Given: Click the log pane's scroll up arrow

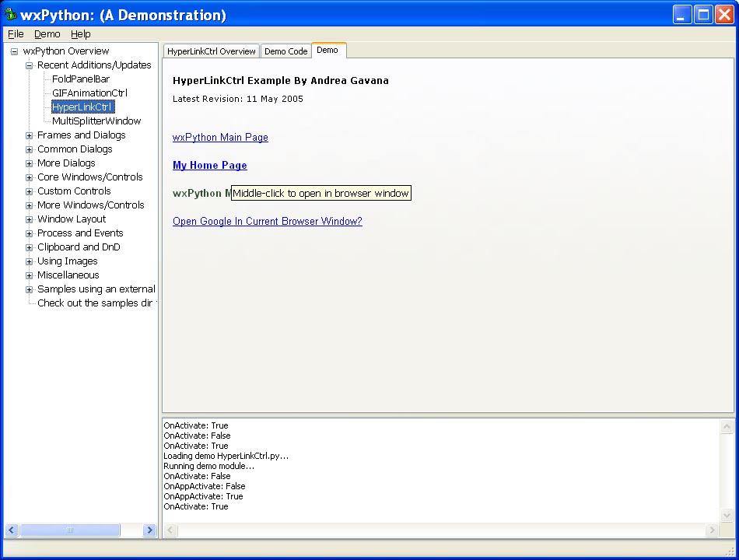Looking at the screenshot, I should point(727,426).
